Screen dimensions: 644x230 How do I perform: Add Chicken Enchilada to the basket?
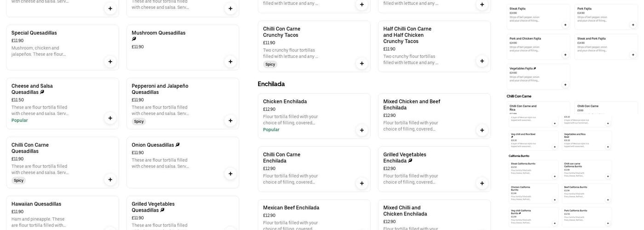[362, 130]
